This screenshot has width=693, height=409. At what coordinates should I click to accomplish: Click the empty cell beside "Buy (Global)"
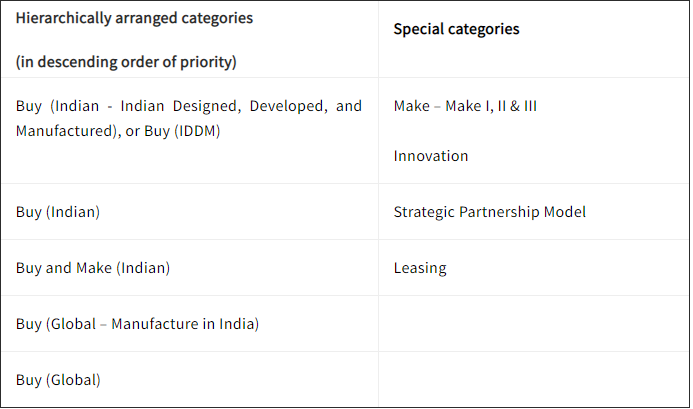[533, 380]
